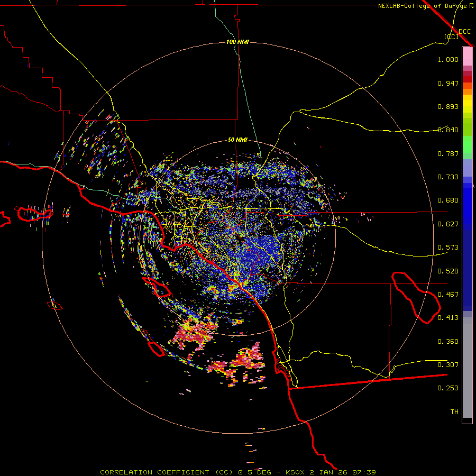Screen dimensions: 476x476
Task: Pick the bright blue color bar segment
Action: 467,206
